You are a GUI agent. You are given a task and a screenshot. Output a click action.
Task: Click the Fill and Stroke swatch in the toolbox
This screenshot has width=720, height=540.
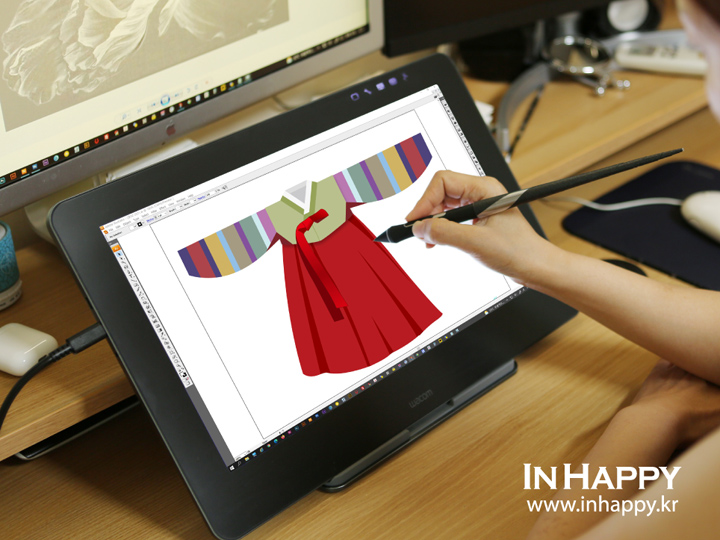click(x=184, y=375)
